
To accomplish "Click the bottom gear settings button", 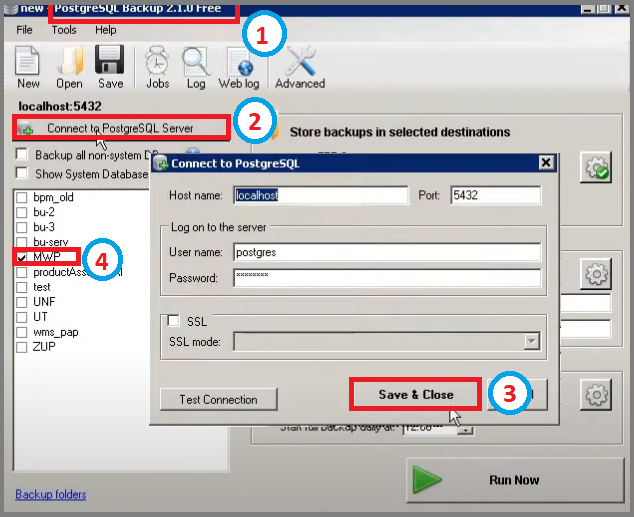I will pyautogui.click(x=596, y=395).
